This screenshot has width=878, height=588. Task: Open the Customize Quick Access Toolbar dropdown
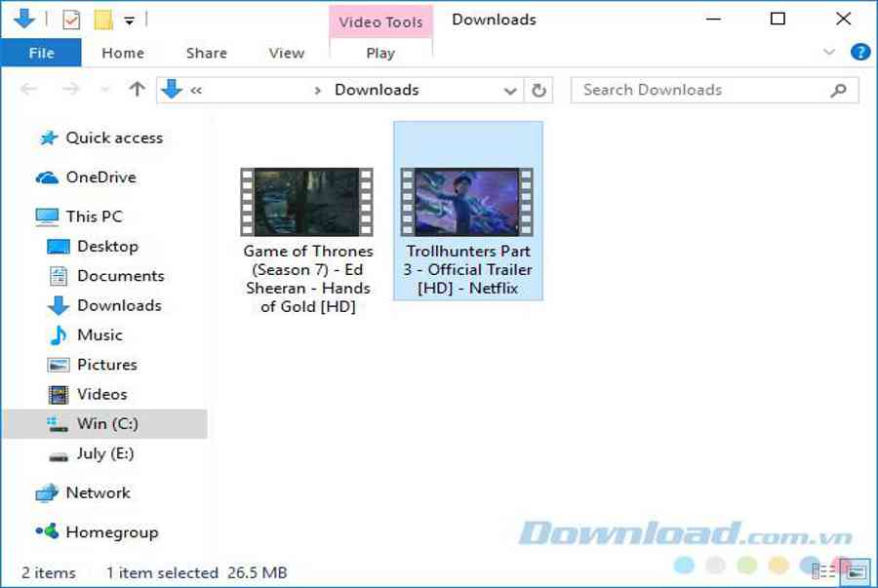pos(130,20)
